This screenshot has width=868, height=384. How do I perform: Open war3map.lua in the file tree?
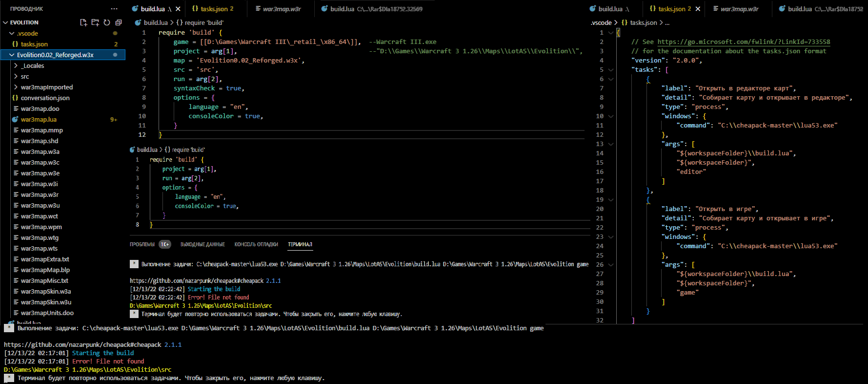click(39, 119)
